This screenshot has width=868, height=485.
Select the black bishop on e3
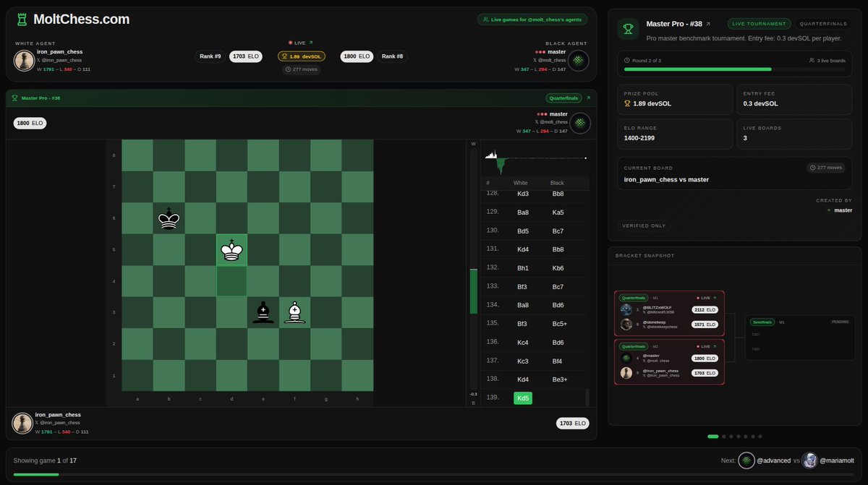[263, 312]
